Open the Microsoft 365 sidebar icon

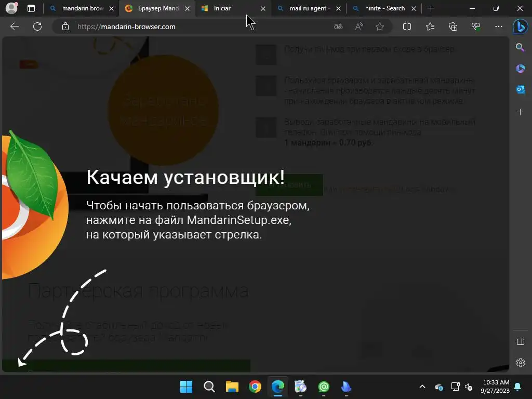click(x=520, y=69)
